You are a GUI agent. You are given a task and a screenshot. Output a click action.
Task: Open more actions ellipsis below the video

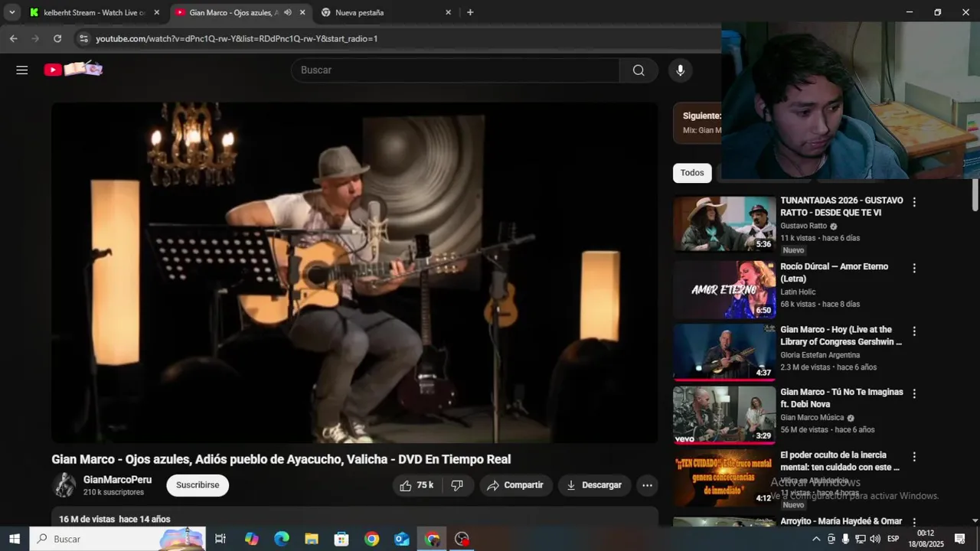(647, 485)
